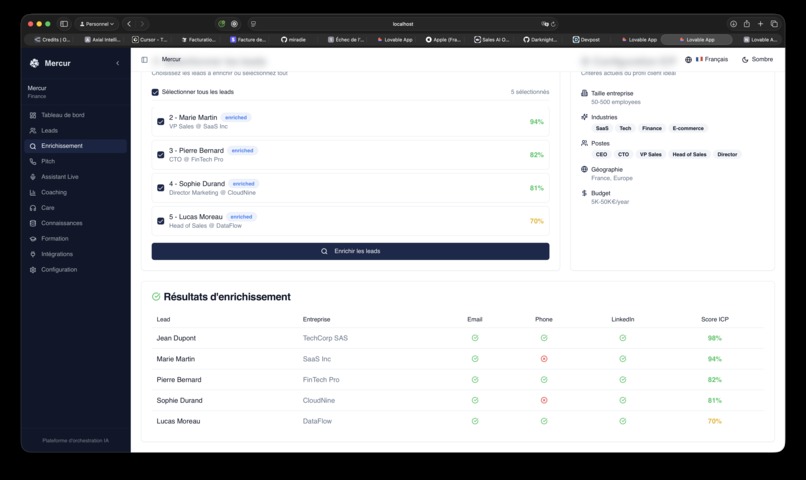
Task: Click the Configuration gear icon
Action: coord(33,270)
